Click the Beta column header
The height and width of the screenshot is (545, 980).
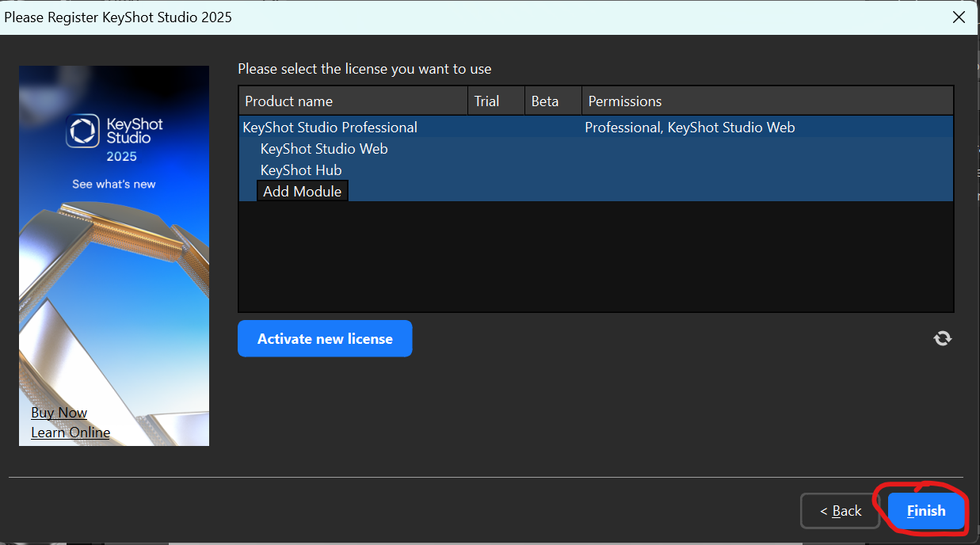[x=544, y=101]
